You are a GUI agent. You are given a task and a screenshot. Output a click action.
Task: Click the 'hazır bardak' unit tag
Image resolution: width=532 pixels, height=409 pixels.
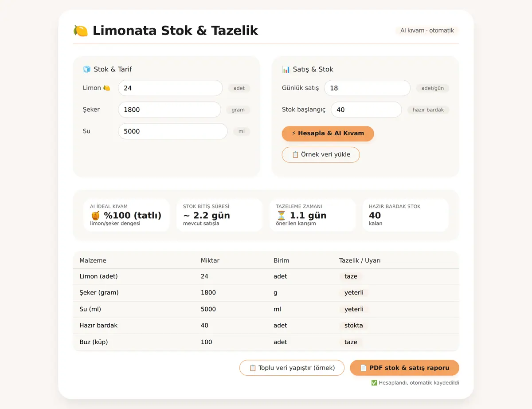428,110
